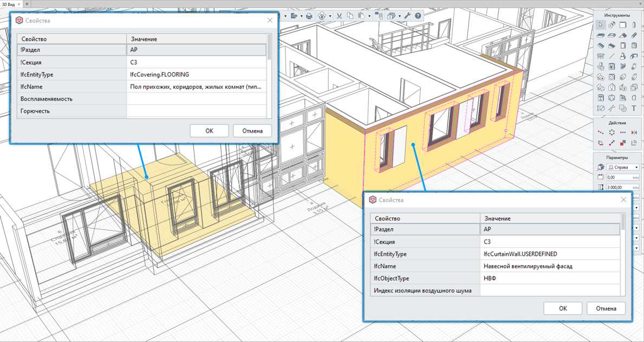Click Отмена in the facade properties dialog
Screen dimensions: 644x342
coord(606,308)
